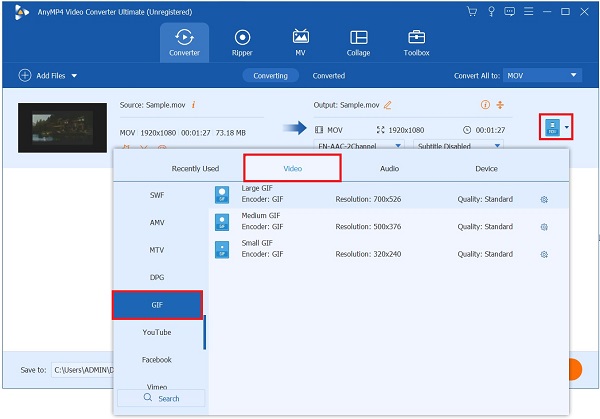Open the Toolbox module

point(416,42)
